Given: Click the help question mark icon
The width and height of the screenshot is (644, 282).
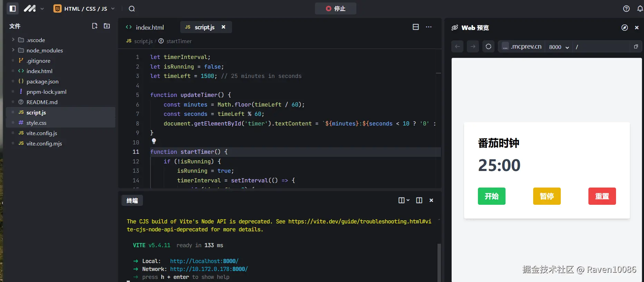Looking at the screenshot, I should [626, 9].
